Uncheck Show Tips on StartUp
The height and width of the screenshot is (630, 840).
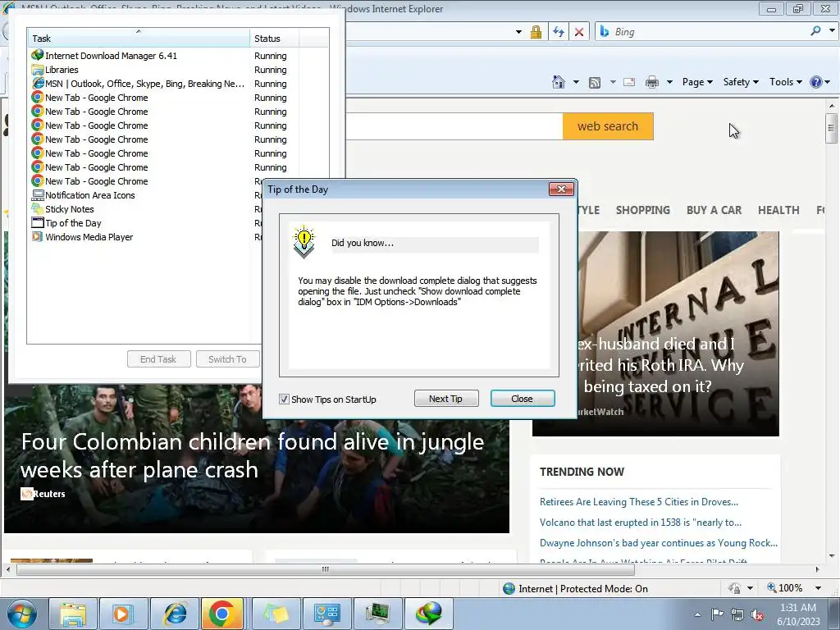pos(284,399)
